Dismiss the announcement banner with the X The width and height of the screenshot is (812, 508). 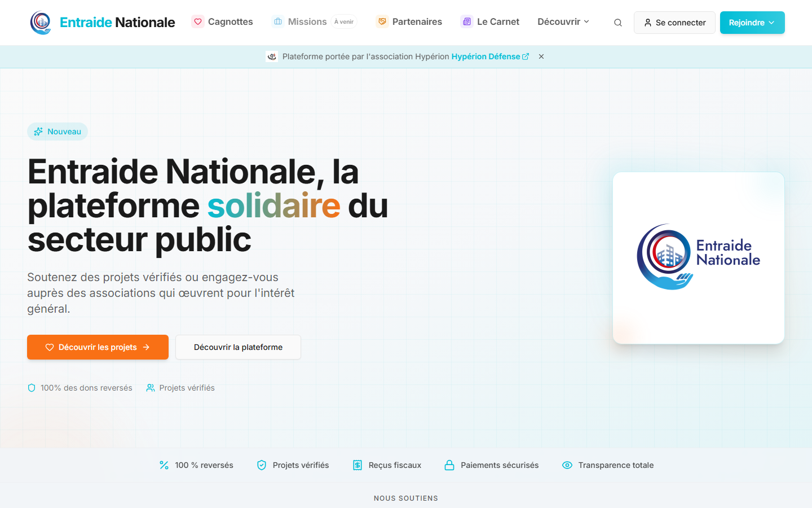point(541,56)
